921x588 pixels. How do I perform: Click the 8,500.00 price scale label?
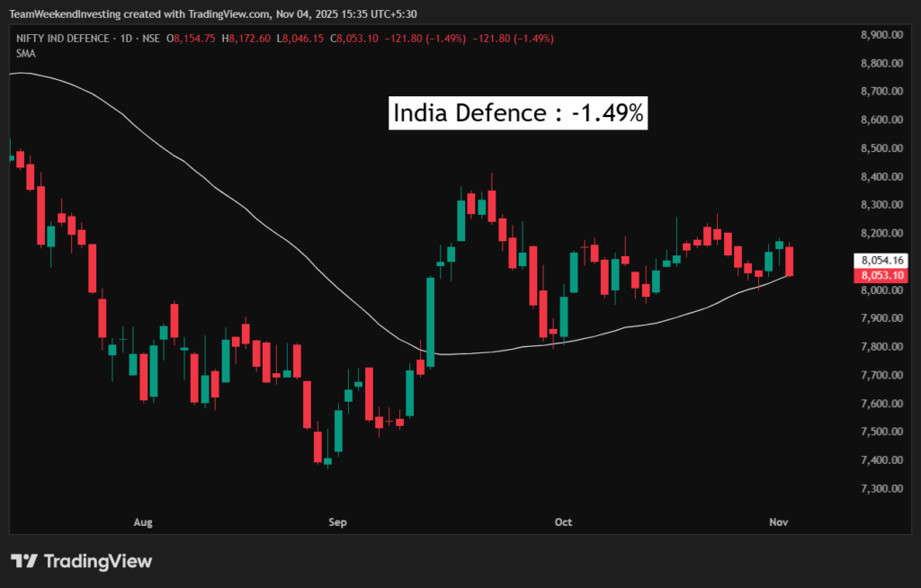pos(881,148)
